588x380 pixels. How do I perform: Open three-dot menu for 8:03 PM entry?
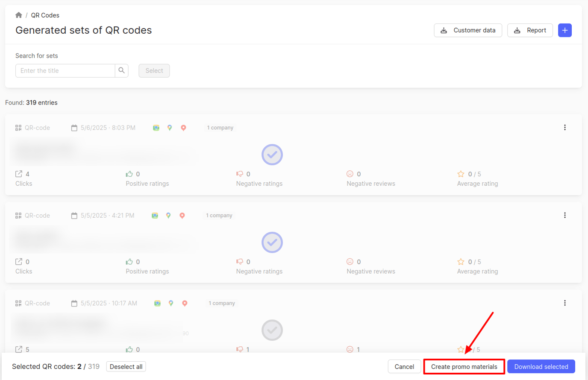[x=564, y=128]
